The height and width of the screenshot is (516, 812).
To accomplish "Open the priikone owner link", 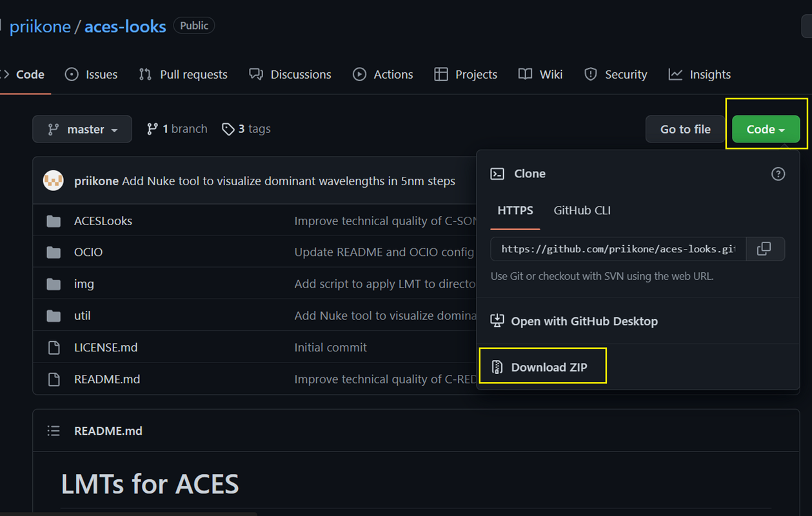I will 40,26.
